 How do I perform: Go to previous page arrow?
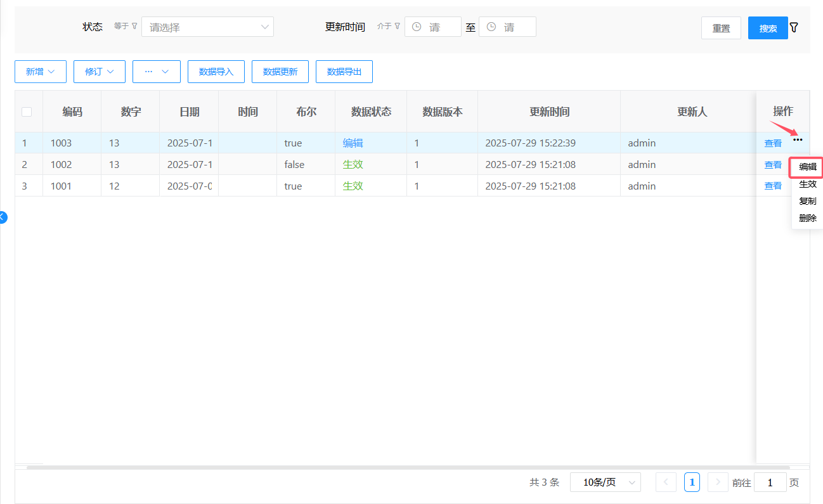pos(666,482)
